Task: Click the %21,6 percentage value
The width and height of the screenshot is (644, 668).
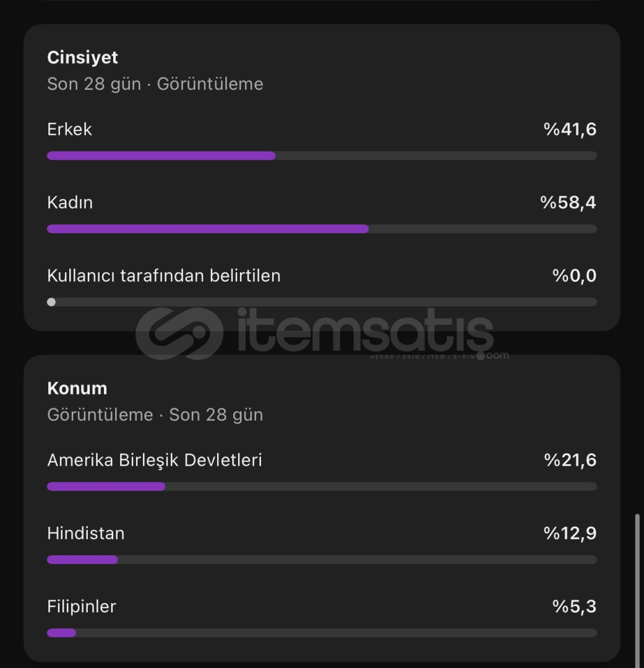Action: coord(570,460)
